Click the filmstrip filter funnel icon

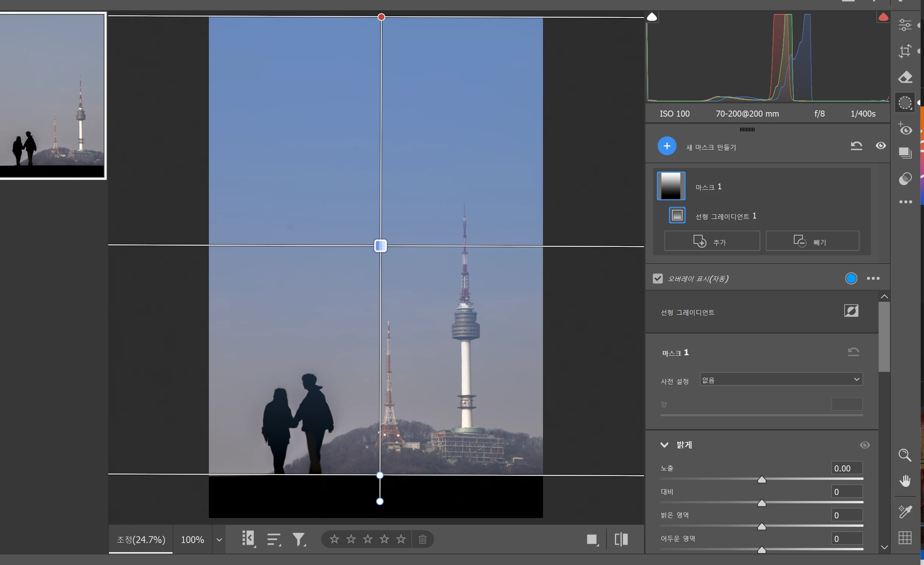tap(299, 539)
